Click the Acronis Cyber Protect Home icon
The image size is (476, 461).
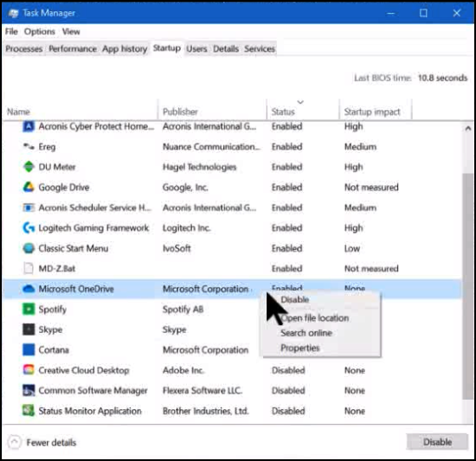(x=29, y=126)
